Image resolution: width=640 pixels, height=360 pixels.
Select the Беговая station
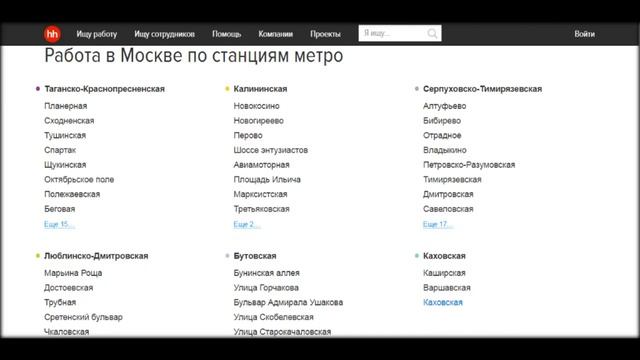click(x=60, y=209)
